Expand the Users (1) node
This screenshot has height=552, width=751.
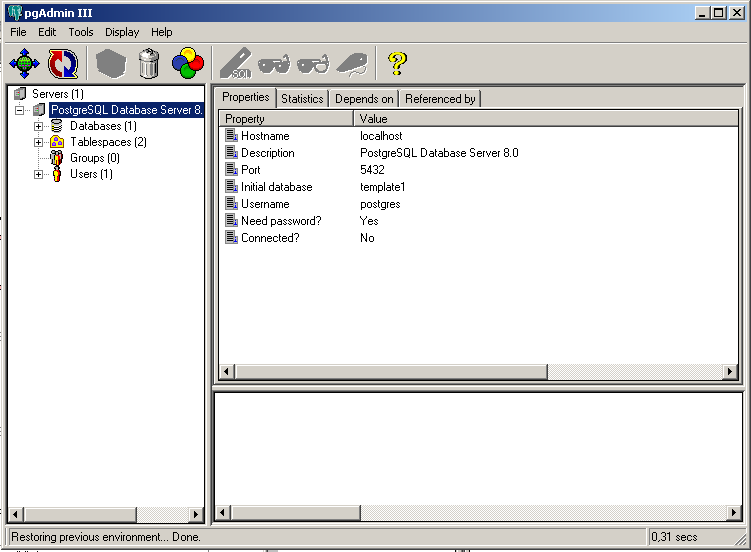pyautogui.click(x=38, y=174)
